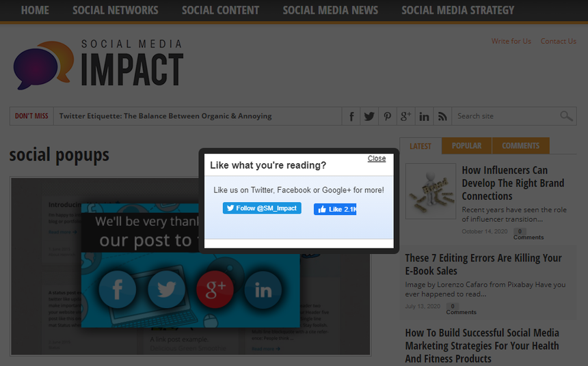Click the Pinterest icon in header bar
The image size is (588, 366).
click(388, 116)
